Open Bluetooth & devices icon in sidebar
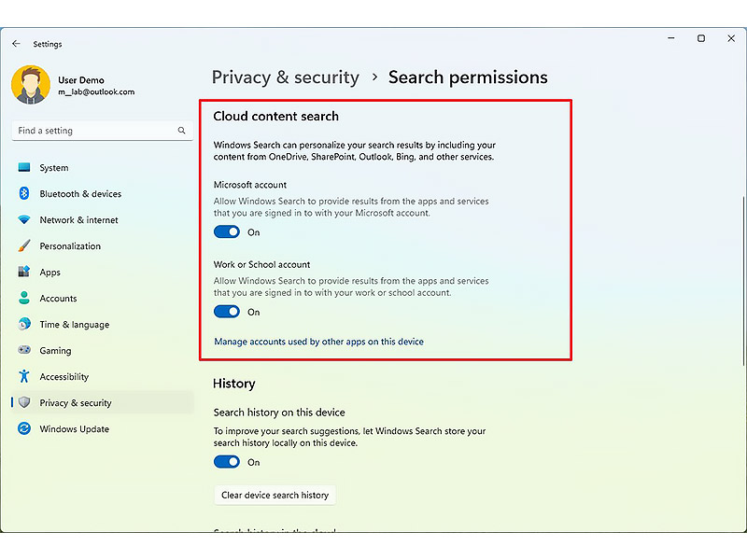Viewport: 747px width, 560px height. click(x=24, y=194)
